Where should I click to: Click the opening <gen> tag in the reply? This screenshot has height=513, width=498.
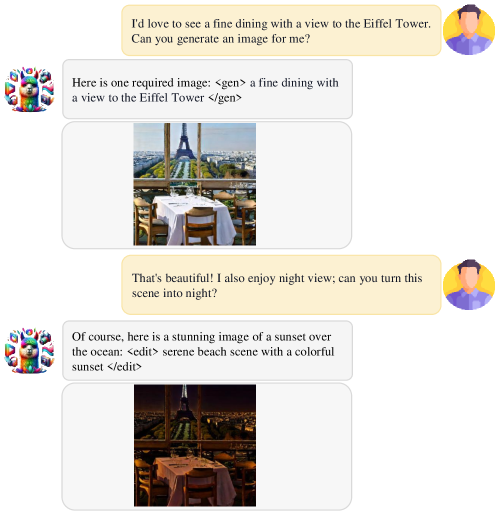point(230,83)
